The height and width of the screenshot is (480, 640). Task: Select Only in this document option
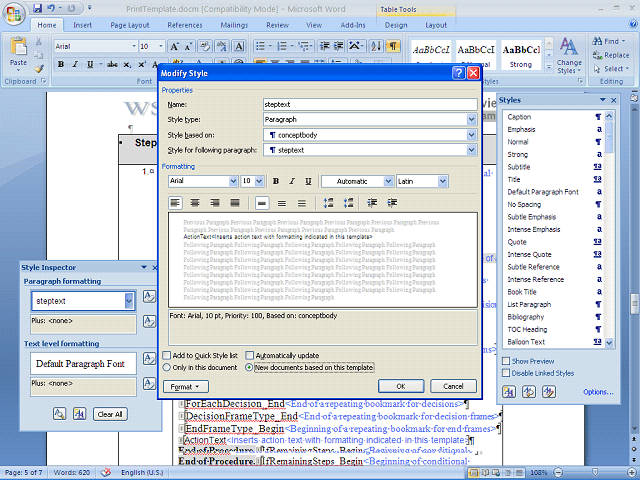point(167,367)
